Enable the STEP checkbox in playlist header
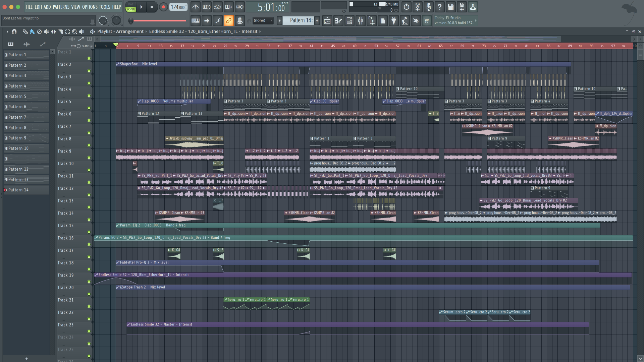 [x=78, y=46]
